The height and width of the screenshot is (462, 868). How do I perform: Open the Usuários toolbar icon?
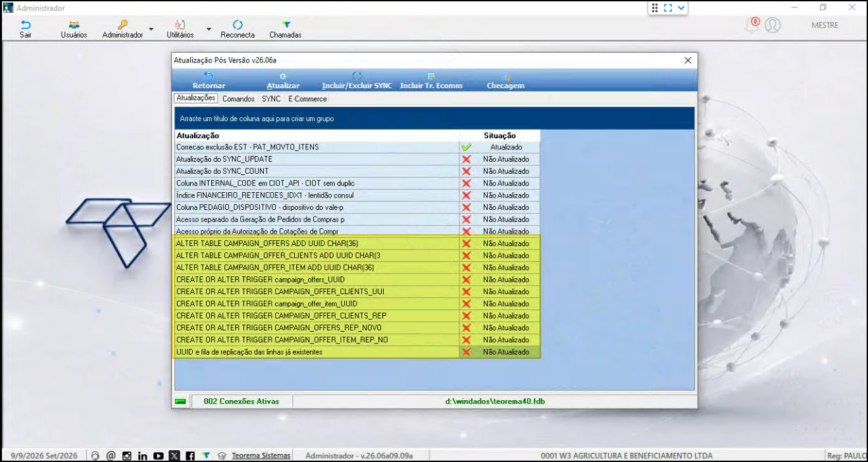74,25
